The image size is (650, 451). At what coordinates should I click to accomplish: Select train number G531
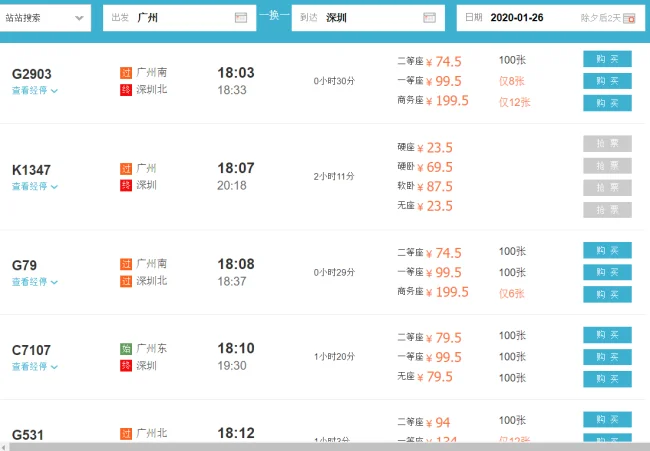[27, 435]
